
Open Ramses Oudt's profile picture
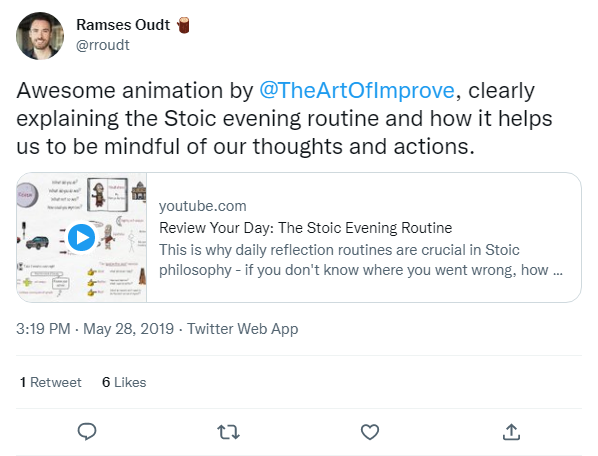(x=40, y=36)
